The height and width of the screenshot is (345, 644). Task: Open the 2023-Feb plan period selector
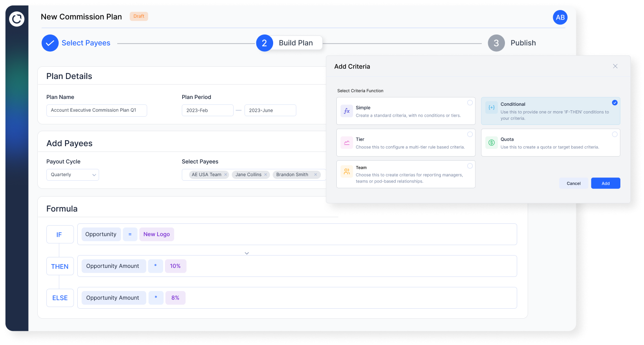(207, 110)
